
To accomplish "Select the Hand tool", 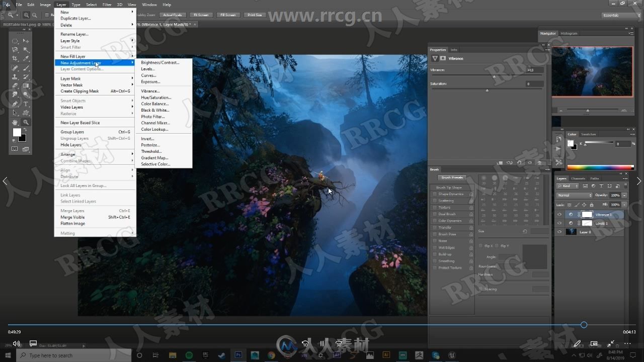I will tap(15, 122).
